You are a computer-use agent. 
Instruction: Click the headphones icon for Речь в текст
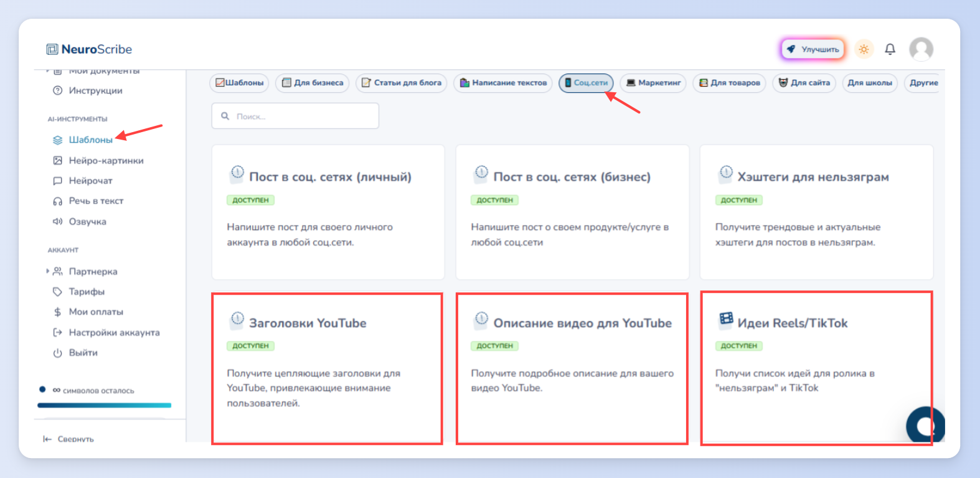[58, 201]
